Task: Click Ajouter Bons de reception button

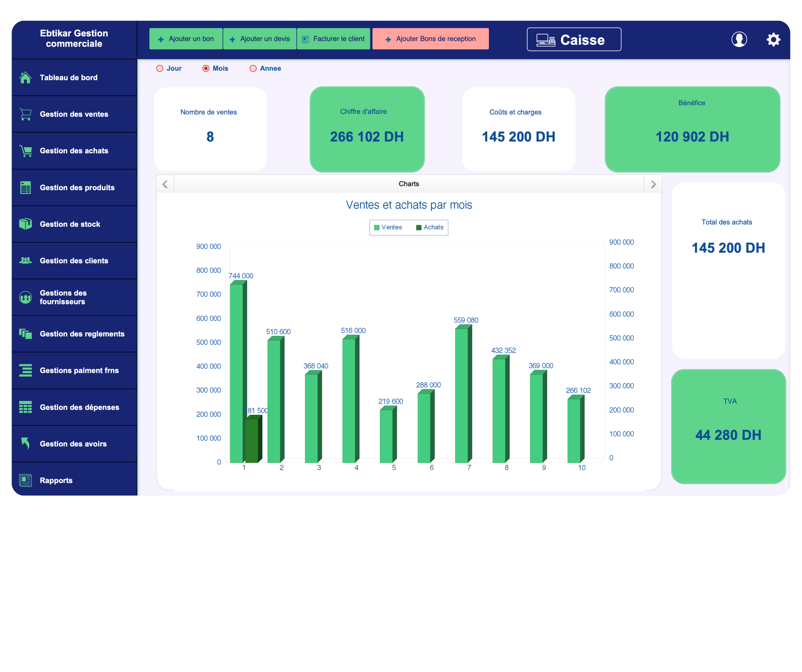Action: click(x=430, y=38)
